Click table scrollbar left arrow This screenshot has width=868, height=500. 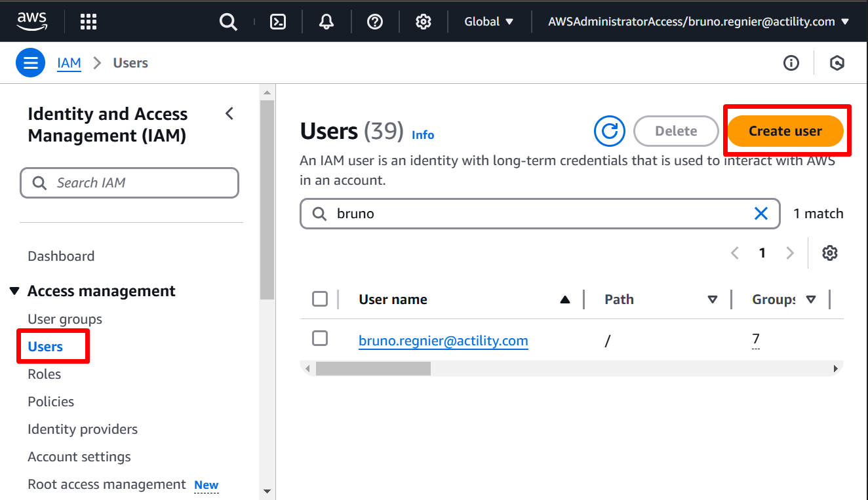point(307,369)
